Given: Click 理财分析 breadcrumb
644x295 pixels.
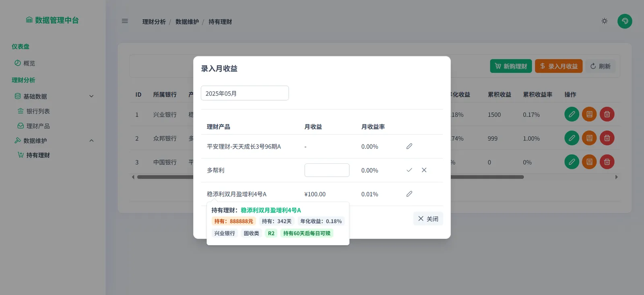Looking at the screenshot, I should [x=154, y=22].
